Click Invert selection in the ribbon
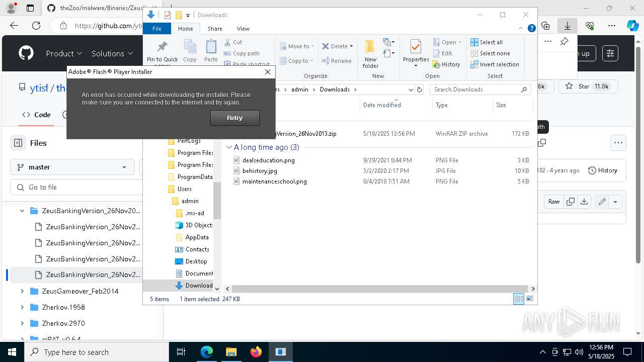Screen dimensions: 644x362 pyautogui.click(x=495, y=64)
